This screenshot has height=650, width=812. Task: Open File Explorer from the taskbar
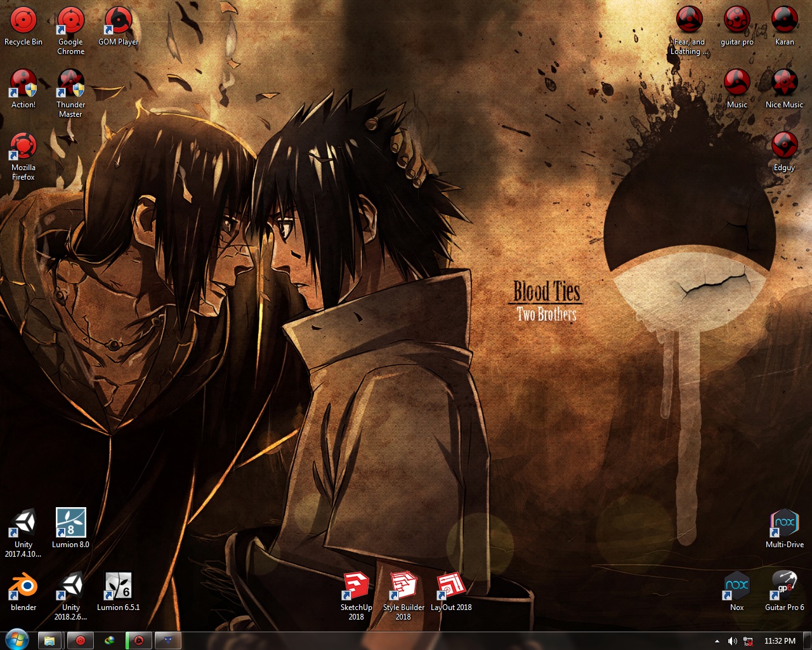(49, 640)
